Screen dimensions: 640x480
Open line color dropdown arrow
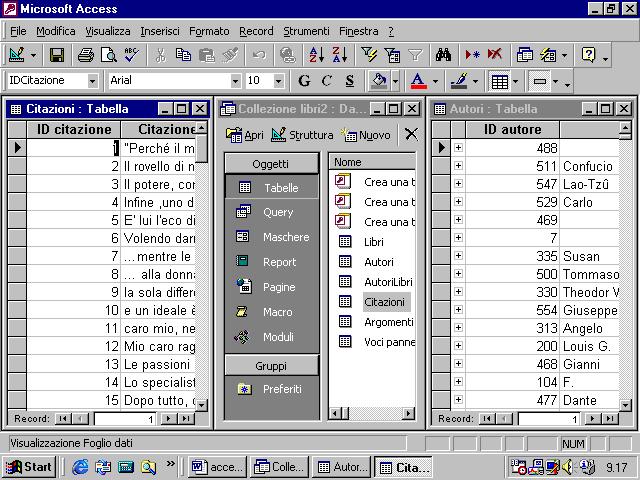[475, 81]
